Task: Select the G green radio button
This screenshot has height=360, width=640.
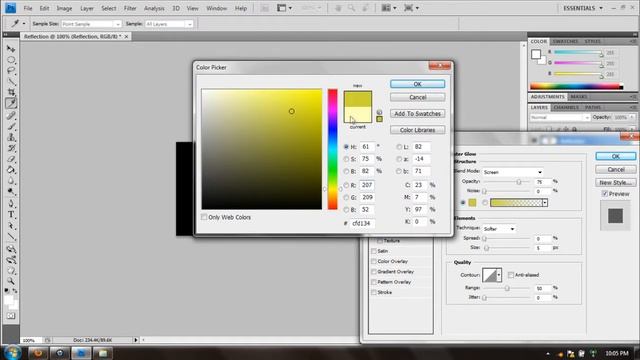Action: point(346,197)
